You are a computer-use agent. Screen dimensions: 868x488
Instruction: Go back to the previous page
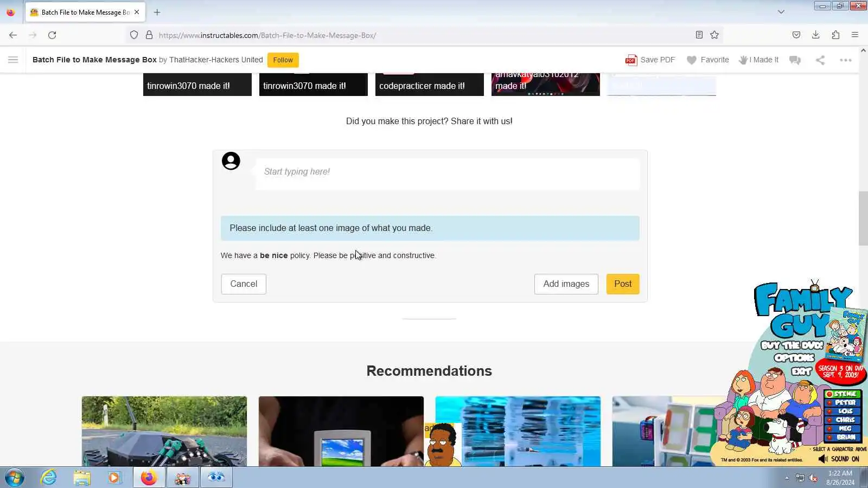tap(13, 35)
